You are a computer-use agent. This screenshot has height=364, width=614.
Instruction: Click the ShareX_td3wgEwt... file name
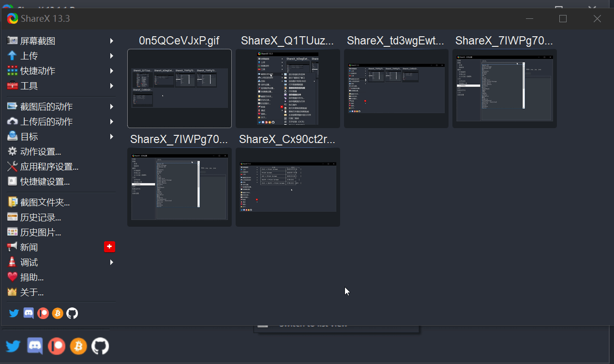click(x=396, y=41)
